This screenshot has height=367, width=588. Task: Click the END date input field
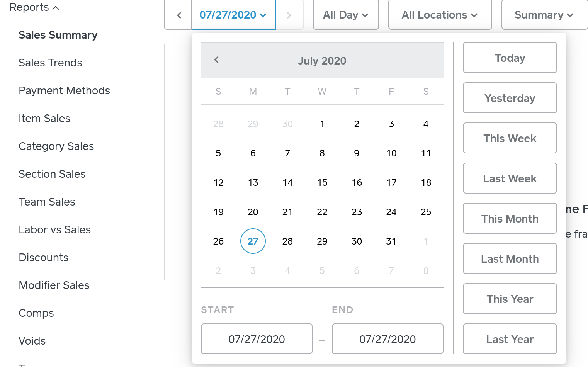tap(387, 339)
